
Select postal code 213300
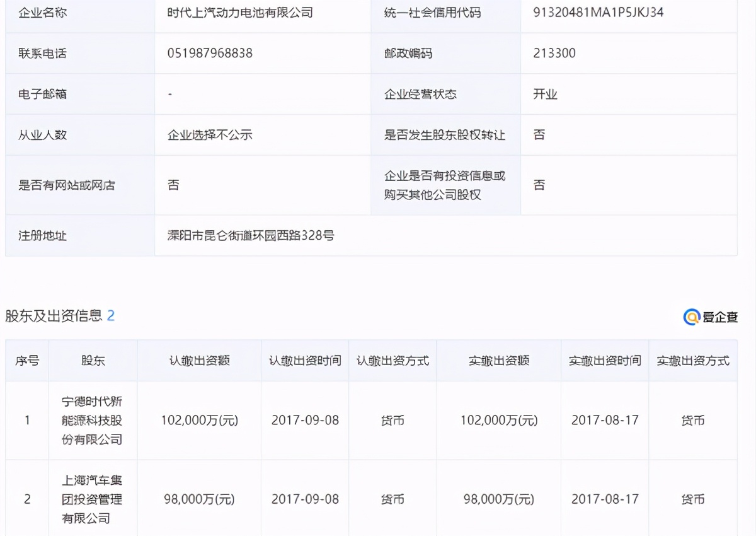click(x=554, y=53)
